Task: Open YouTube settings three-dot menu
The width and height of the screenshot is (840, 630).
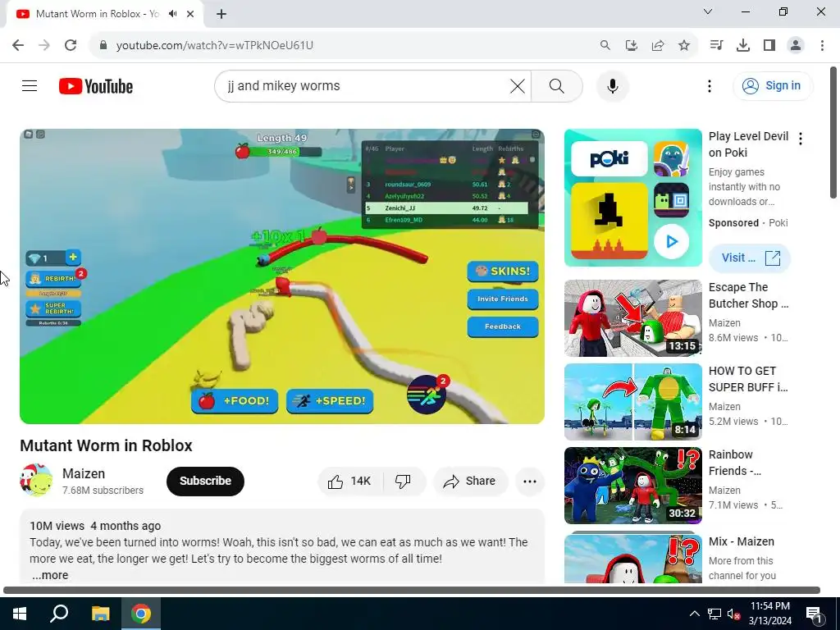Action: [710, 85]
